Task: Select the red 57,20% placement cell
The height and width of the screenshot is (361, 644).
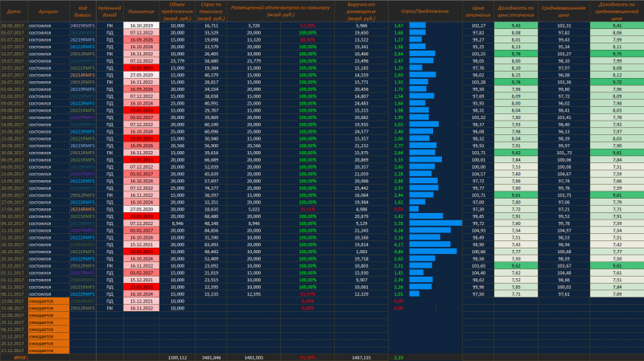Action: pyautogui.click(x=306, y=27)
